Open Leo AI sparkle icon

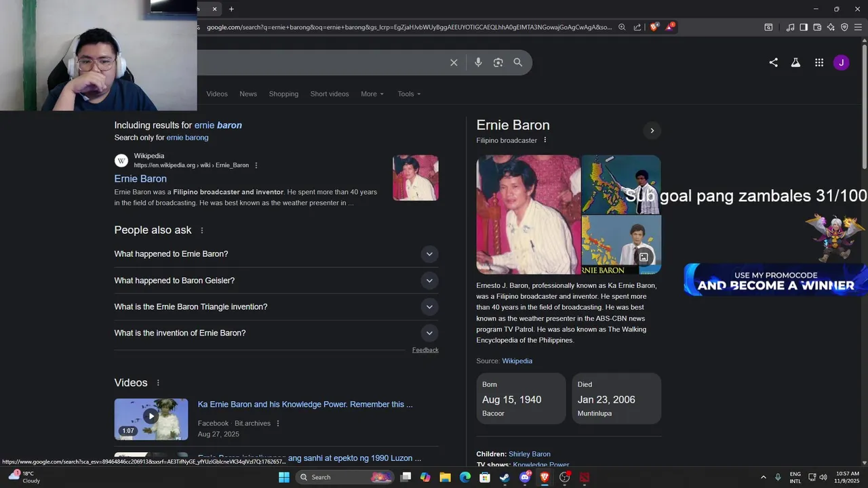(x=831, y=27)
